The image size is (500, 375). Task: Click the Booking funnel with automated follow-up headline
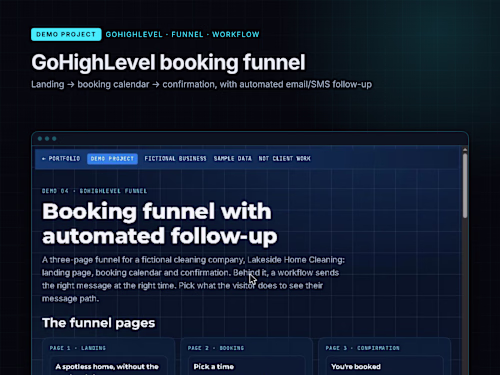(159, 223)
